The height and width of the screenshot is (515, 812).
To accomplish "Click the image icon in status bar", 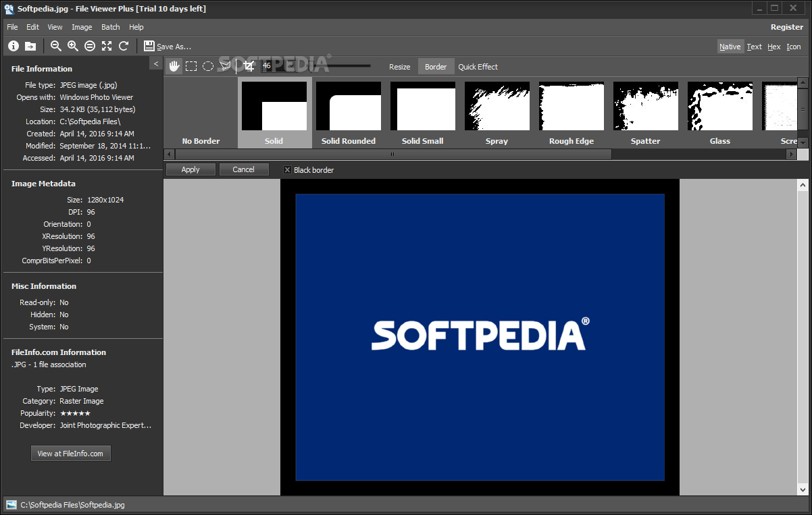I will click(11, 505).
